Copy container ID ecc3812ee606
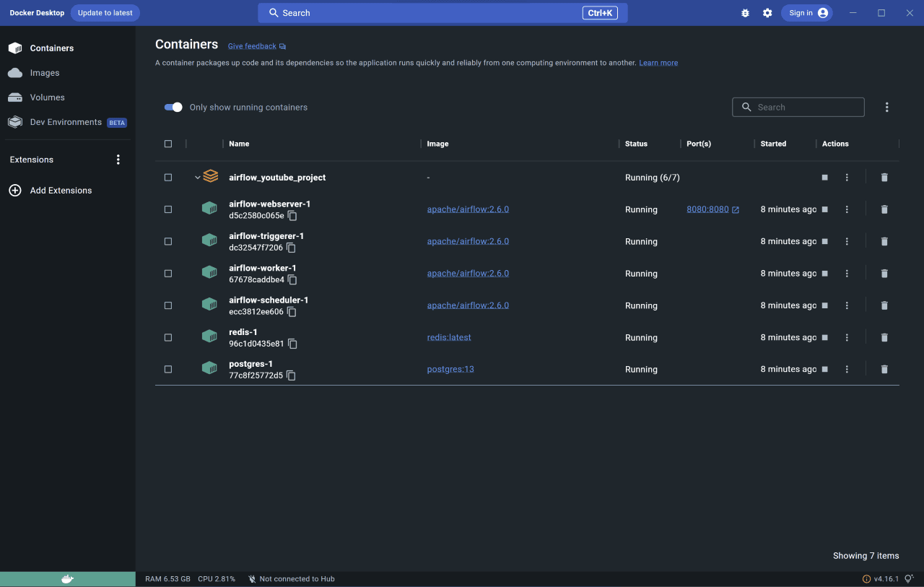This screenshot has width=924, height=587. click(292, 312)
